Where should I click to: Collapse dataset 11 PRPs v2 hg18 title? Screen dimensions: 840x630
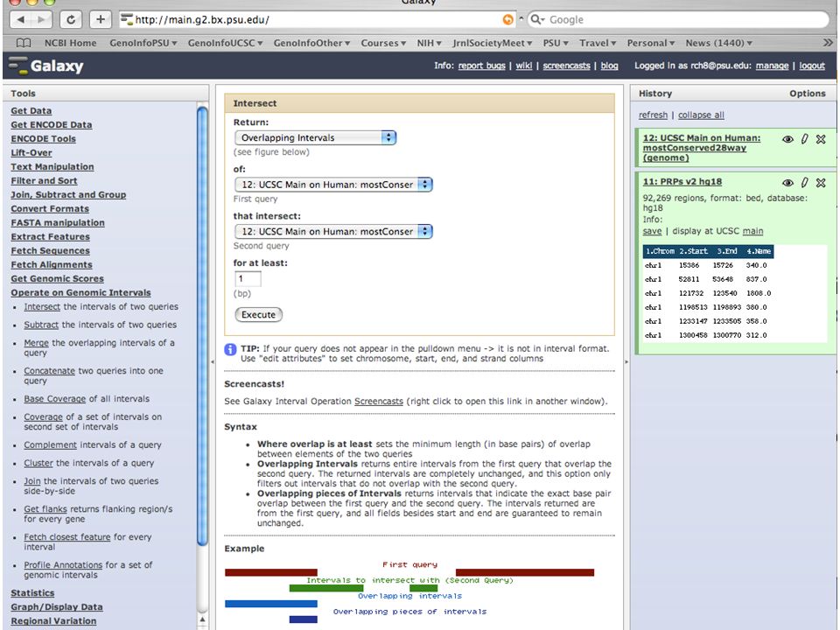point(682,182)
